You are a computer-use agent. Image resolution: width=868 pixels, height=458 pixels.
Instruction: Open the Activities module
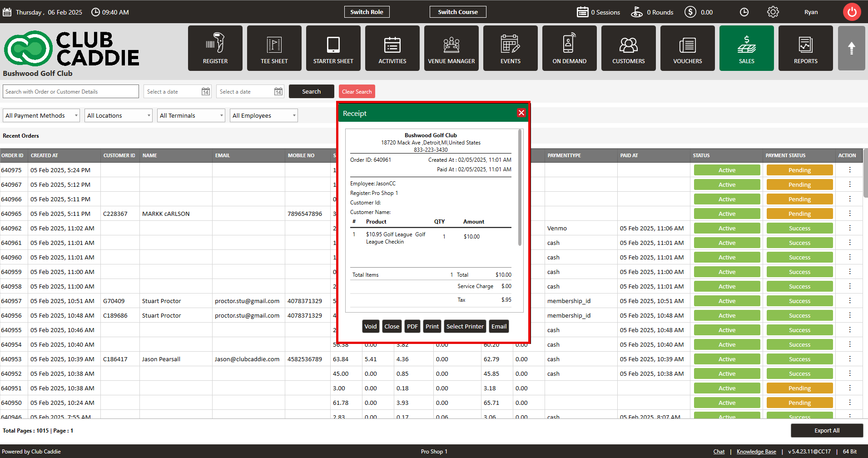tap(392, 48)
